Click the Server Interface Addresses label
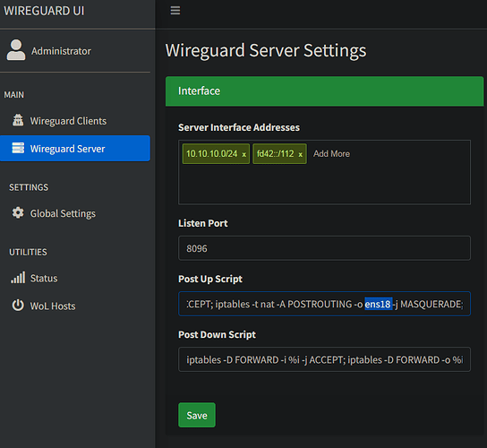The image size is (487, 448). (239, 127)
